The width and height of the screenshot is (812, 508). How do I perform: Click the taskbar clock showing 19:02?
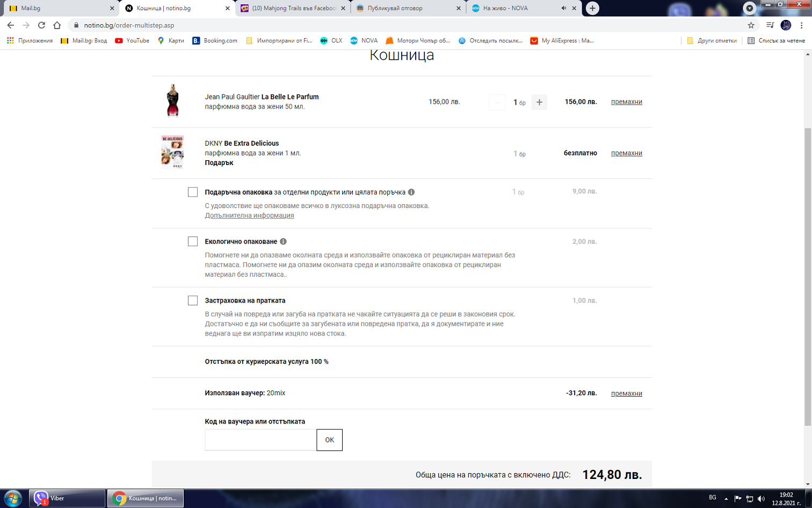point(786,499)
